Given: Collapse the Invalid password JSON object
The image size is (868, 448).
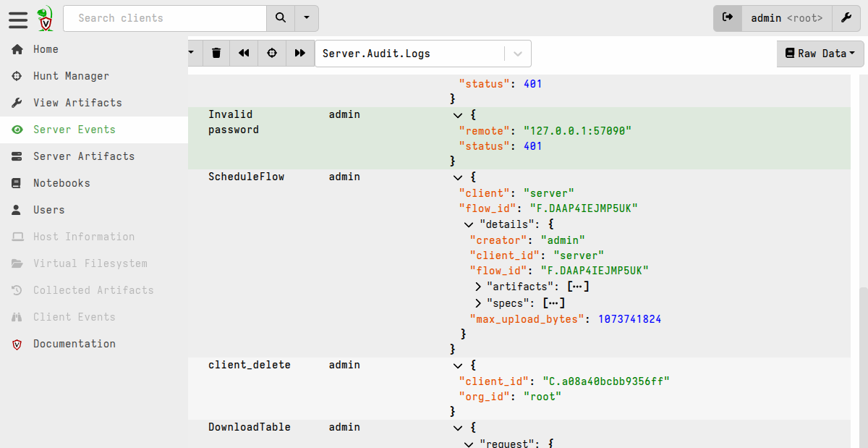Looking at the screenshot, I should tap(458, 114).
